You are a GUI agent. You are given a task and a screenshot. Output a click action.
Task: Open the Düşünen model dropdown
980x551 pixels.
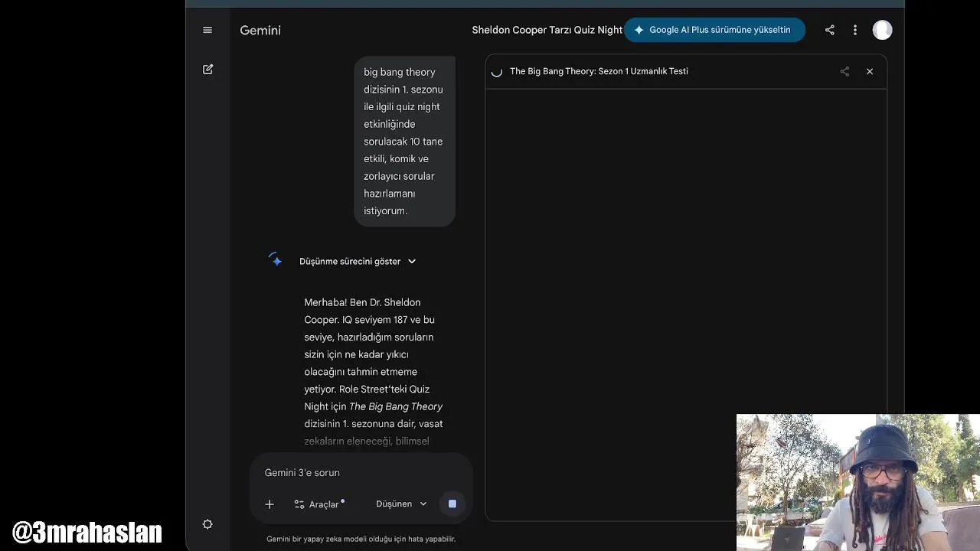(x=401, y=504)
